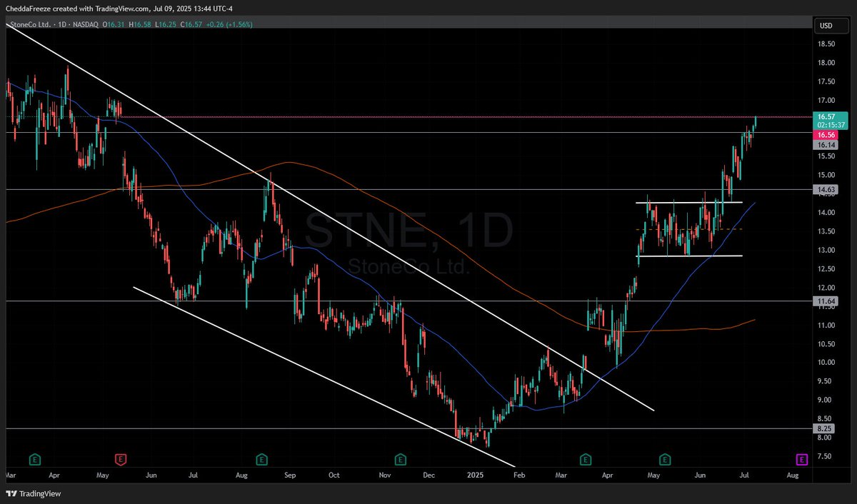This screenshot has width=857, height=504.
Task: Click the red earnings E marker
Action: click(121, 458)
